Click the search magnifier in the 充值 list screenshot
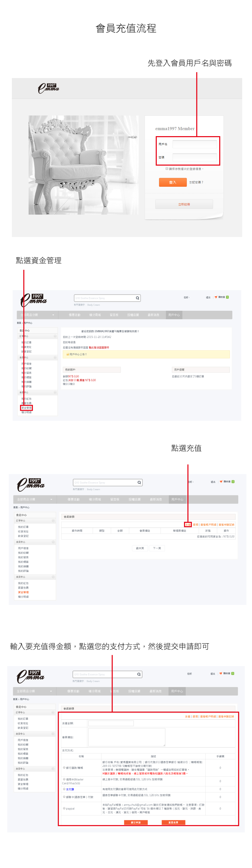Screen dimensions: 252x868 tap(139, 482)
